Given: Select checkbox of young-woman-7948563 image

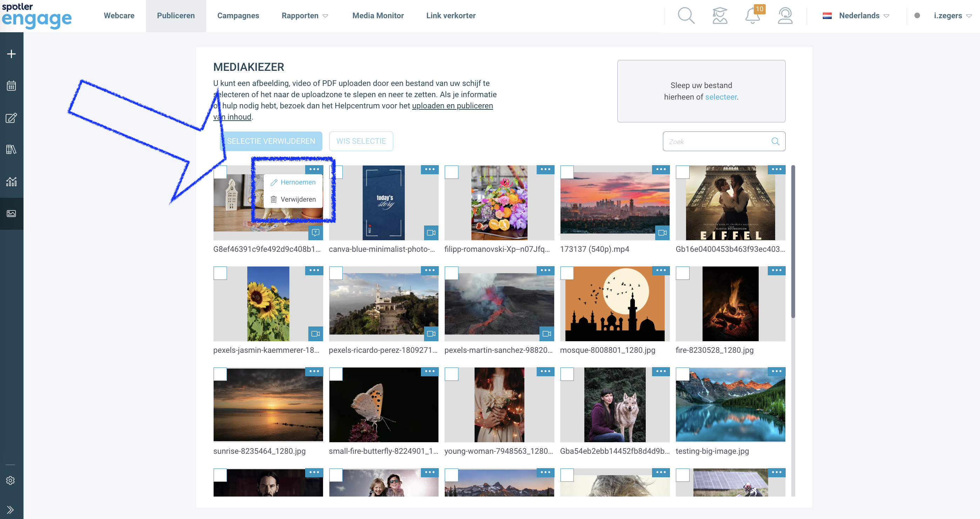Looking at the screenshot, I should (451, 375).
